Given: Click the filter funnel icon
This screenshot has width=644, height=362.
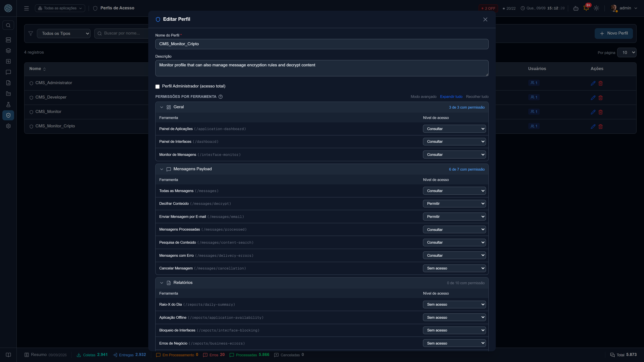Looking at the screenshot, I should coord(31,34).
